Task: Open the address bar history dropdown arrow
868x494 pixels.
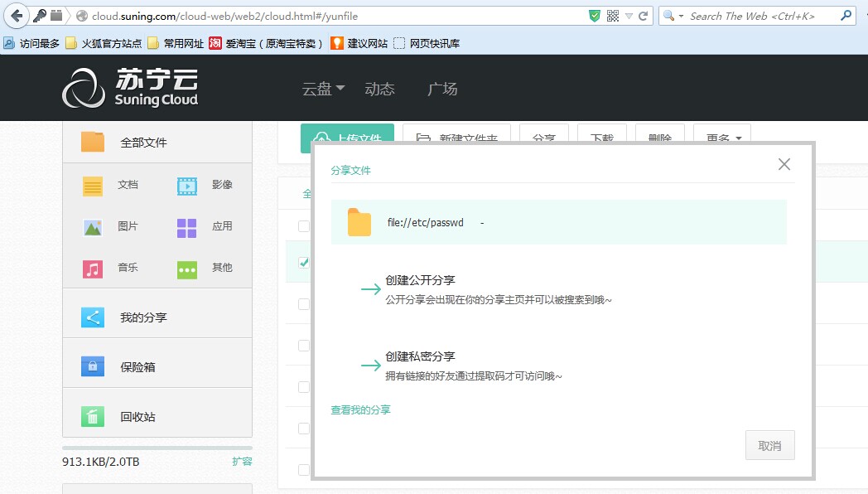Action: (x=629, y=16)
